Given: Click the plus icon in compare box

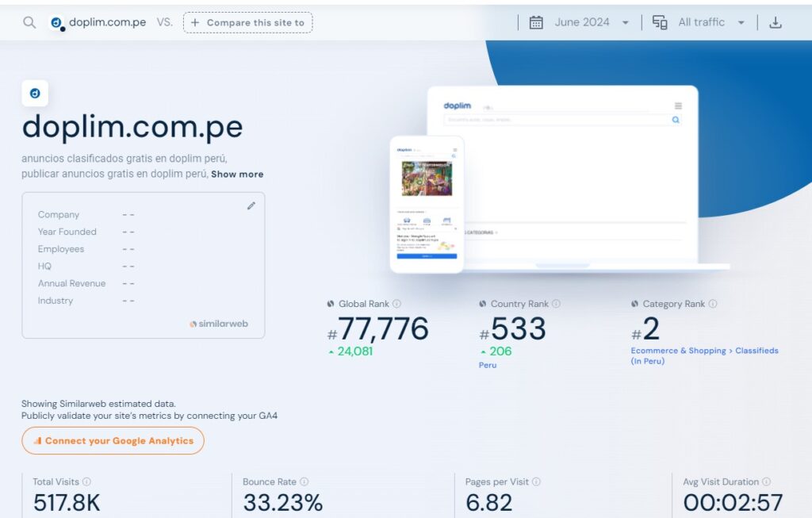Looking at the screenshot, I should coord(195,22).
